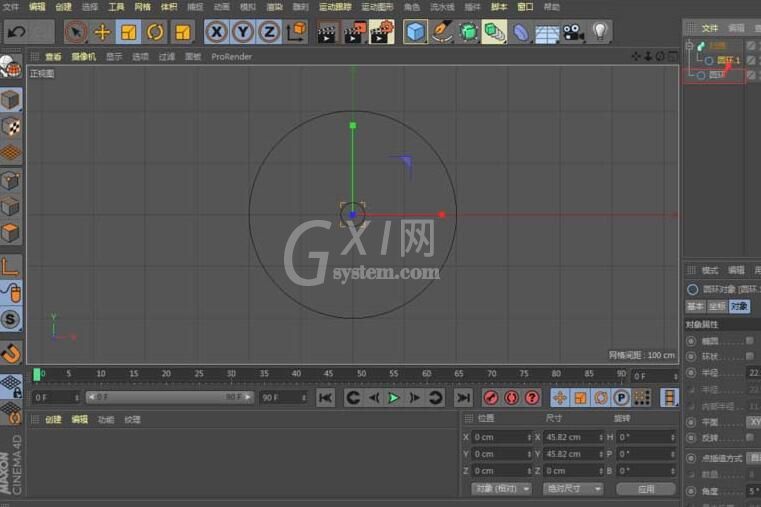Open viewport 摄像机 menu
The width and height of the screenshot is (761, 507).
coord(83,57)
